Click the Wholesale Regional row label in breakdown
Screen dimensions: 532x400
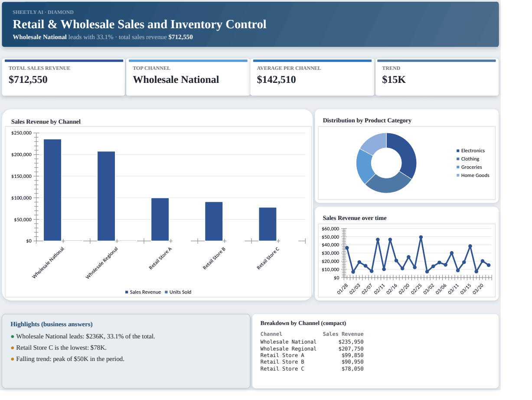pos(288,349)
